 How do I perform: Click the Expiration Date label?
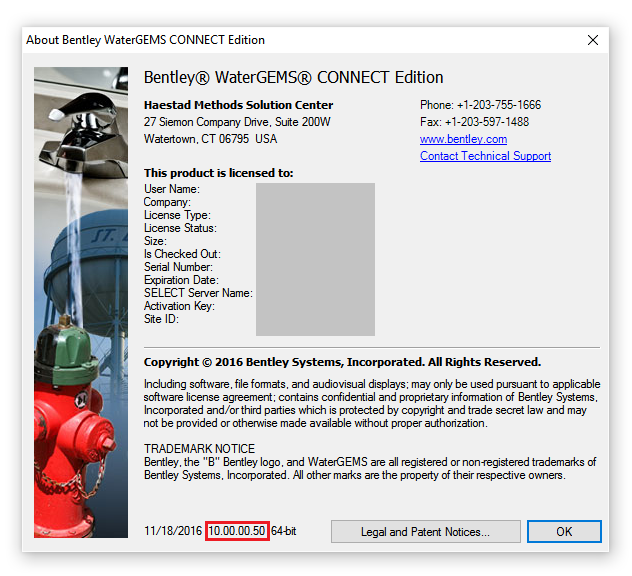point(181,280)
